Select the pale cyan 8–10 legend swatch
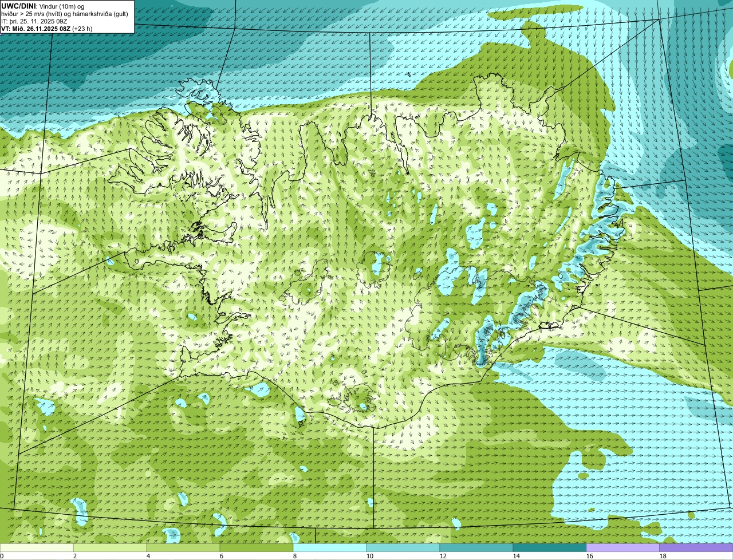The height and width of the screenshot is (560, 733). point(330,548)
